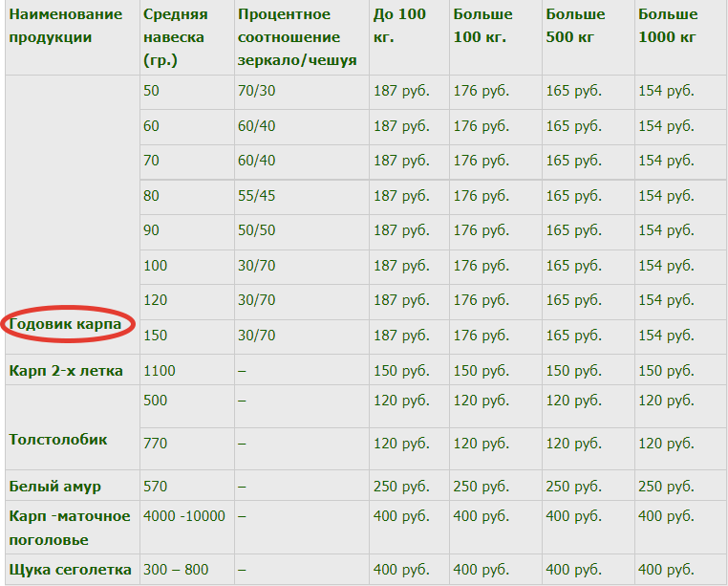
Task: Select the '300 – 800' weight range
Action: pos(176,570)
